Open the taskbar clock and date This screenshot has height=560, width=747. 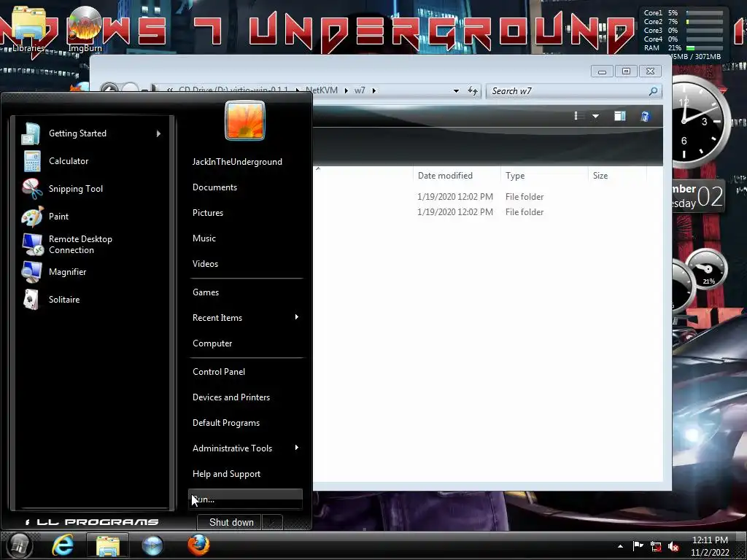710,546
